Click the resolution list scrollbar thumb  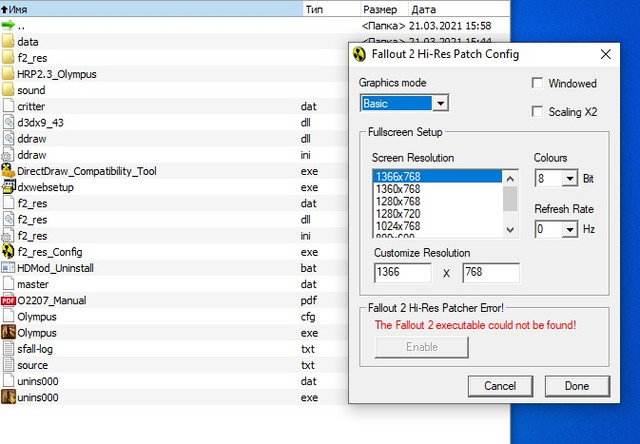(x=510, y=199)
